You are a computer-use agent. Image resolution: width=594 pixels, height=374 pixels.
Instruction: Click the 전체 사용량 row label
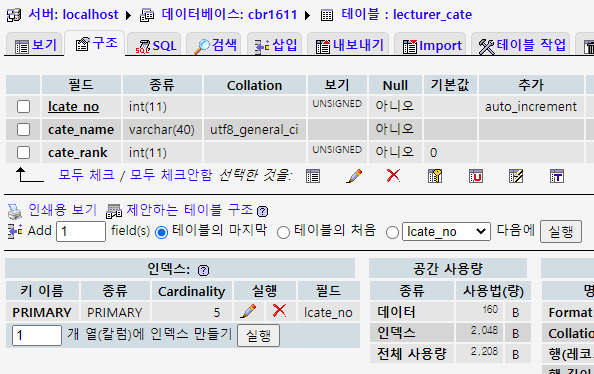[x=411, y=354]
